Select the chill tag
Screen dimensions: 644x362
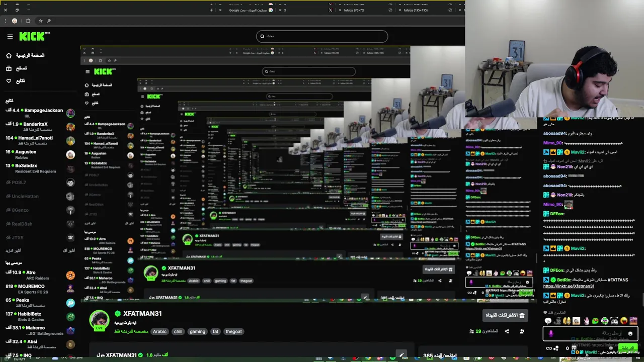coord(178,332)
